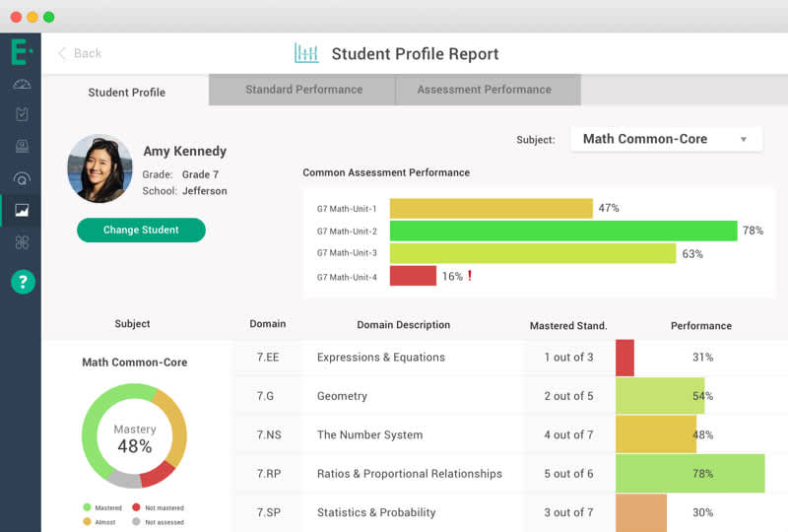Go Back to previous page
Image resolution: width=788 pixels, height=532 pixels.
80,53
